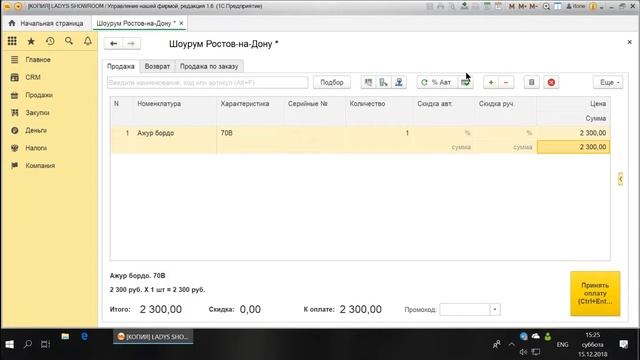Open File Explorer in taskbar

point(65,336)
